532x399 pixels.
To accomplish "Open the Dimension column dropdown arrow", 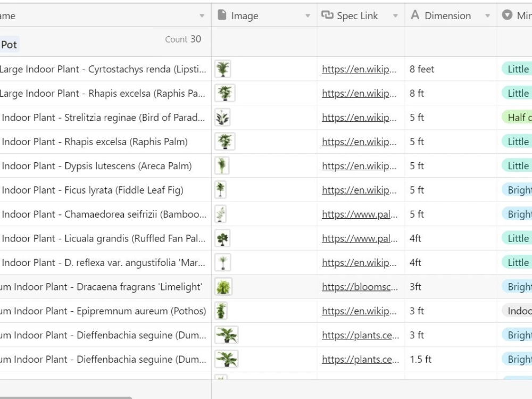I will (x=487, y=15).
